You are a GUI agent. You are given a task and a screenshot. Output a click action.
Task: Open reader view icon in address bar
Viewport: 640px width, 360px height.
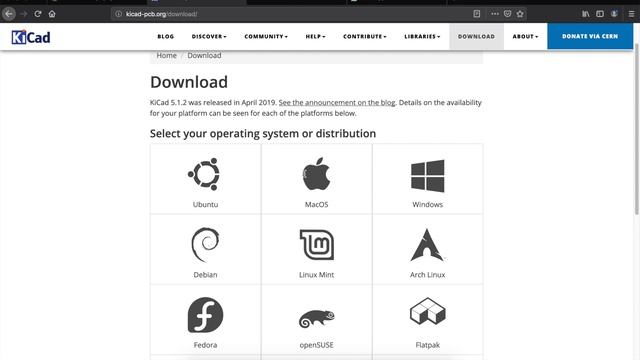tap(477, 13)
